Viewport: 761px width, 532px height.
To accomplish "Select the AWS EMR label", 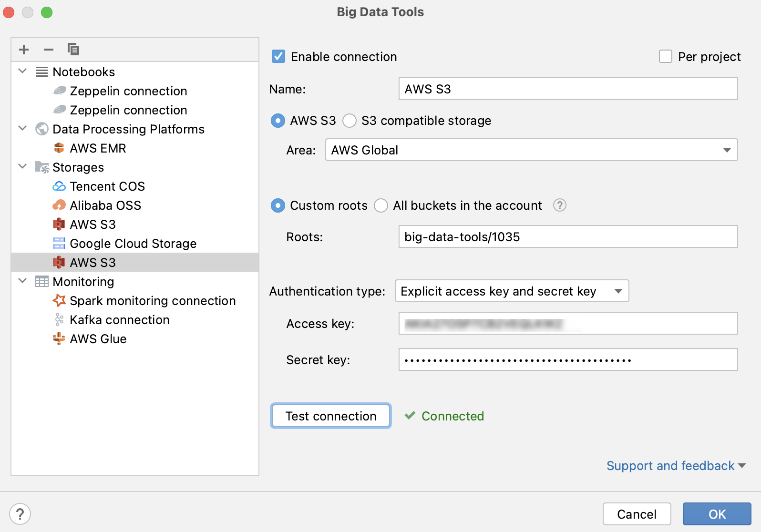I will click(x=98, y=148).
